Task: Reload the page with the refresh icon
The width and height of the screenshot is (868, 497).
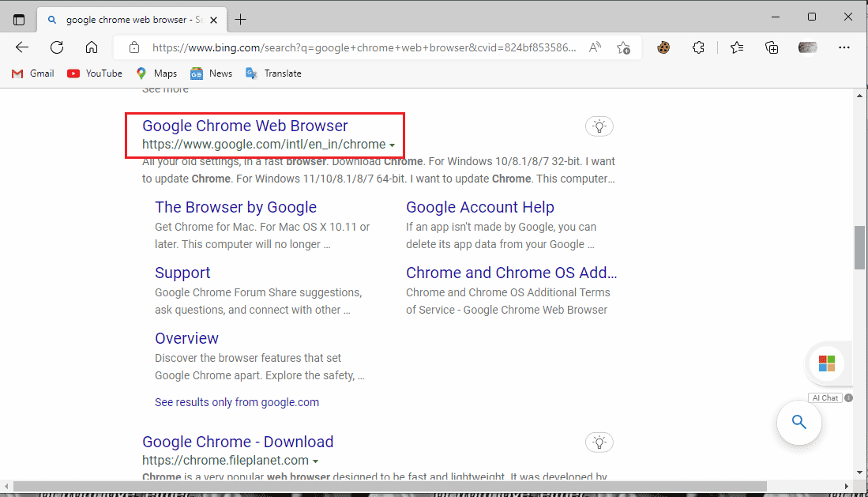Action: (x=57, y=47)
